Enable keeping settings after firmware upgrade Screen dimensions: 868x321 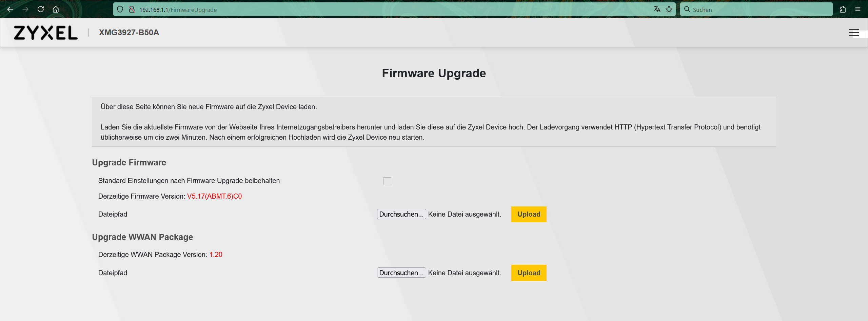pos(387,181)
